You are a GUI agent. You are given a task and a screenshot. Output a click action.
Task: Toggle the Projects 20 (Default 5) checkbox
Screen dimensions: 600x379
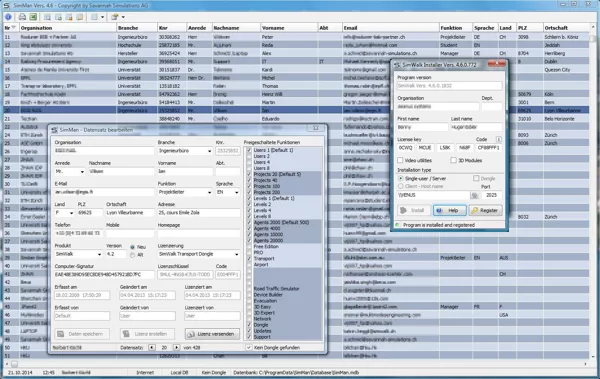coord(249,175)
